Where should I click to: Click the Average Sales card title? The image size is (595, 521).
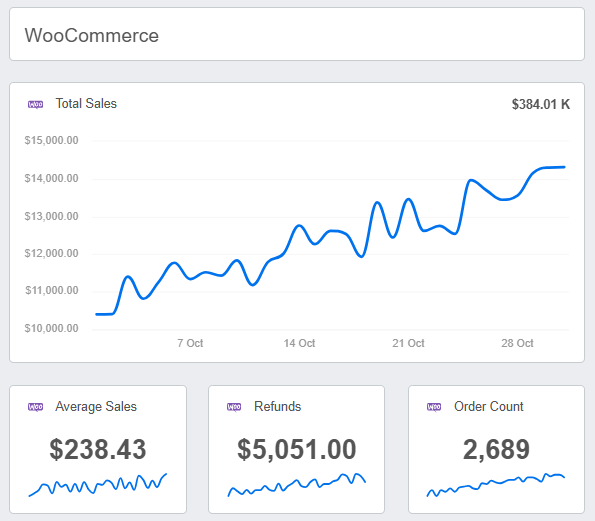96,406
